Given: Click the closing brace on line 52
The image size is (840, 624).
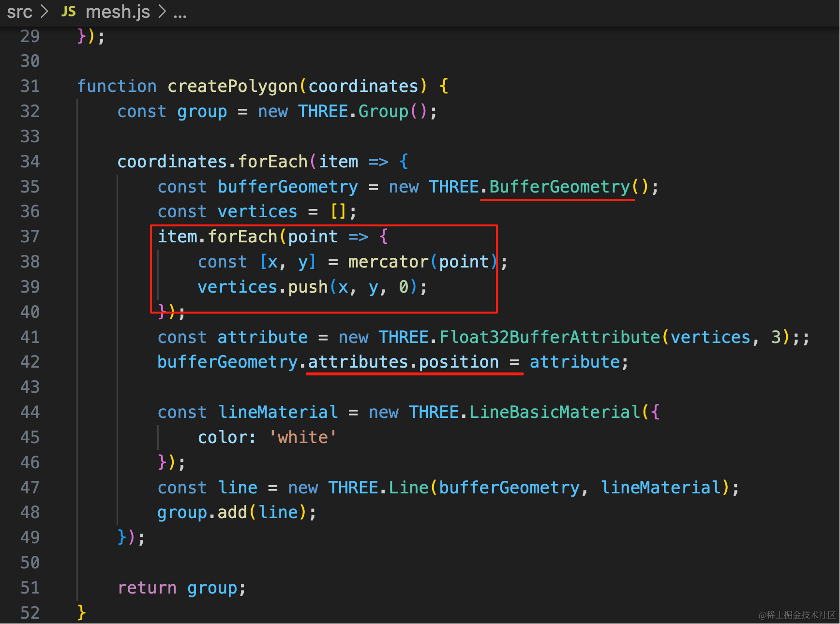Looking at the screenshot, I should coord(82,613).
